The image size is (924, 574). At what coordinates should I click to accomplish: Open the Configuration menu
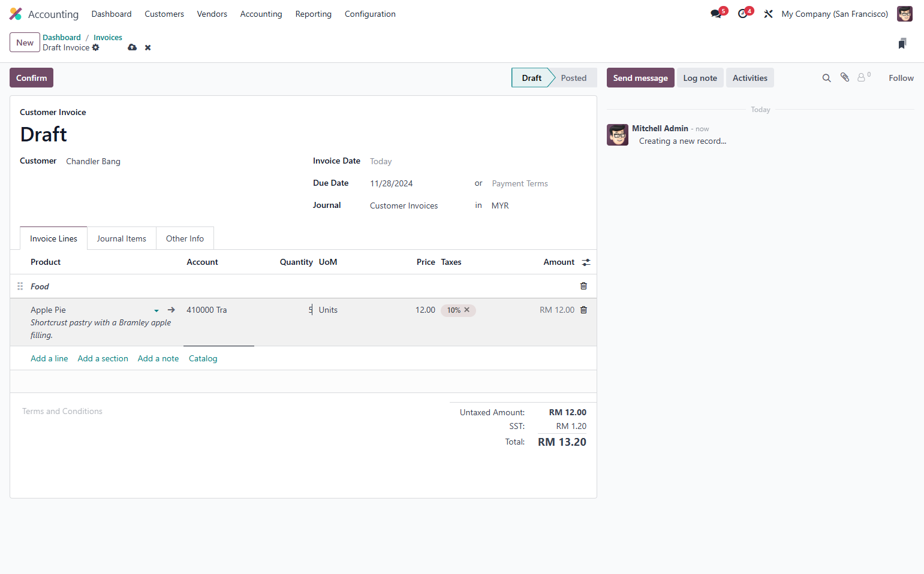[x=370, y=14]
